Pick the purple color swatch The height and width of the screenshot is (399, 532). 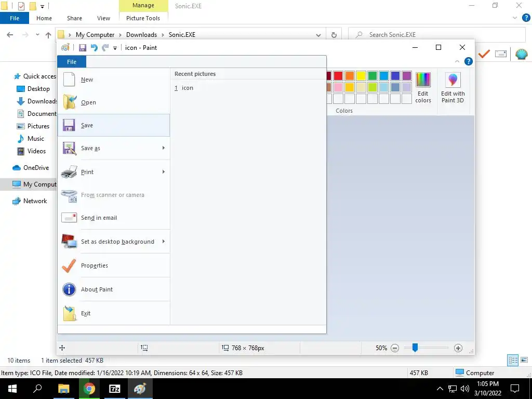click(407, 76)
